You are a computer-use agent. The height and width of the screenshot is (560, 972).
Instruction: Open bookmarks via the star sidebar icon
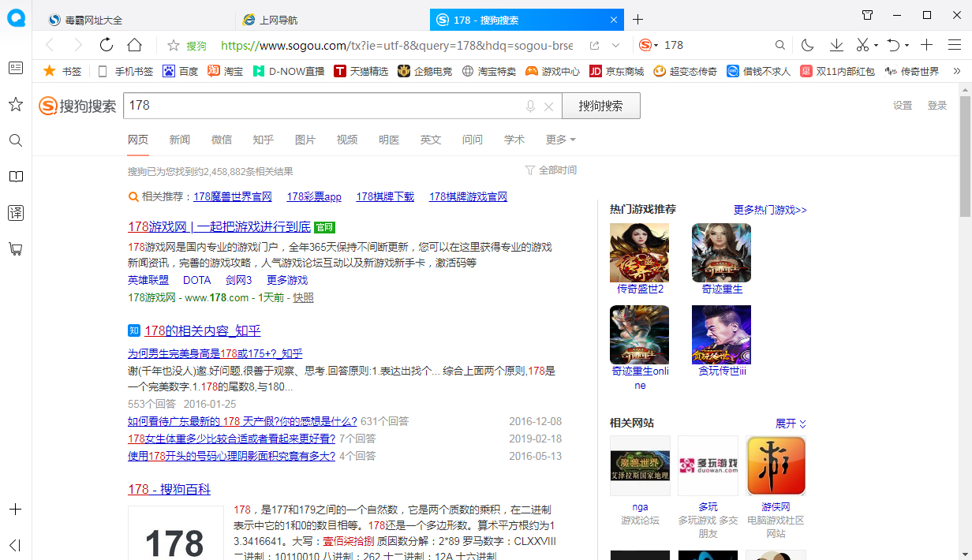tap(16, 103)
